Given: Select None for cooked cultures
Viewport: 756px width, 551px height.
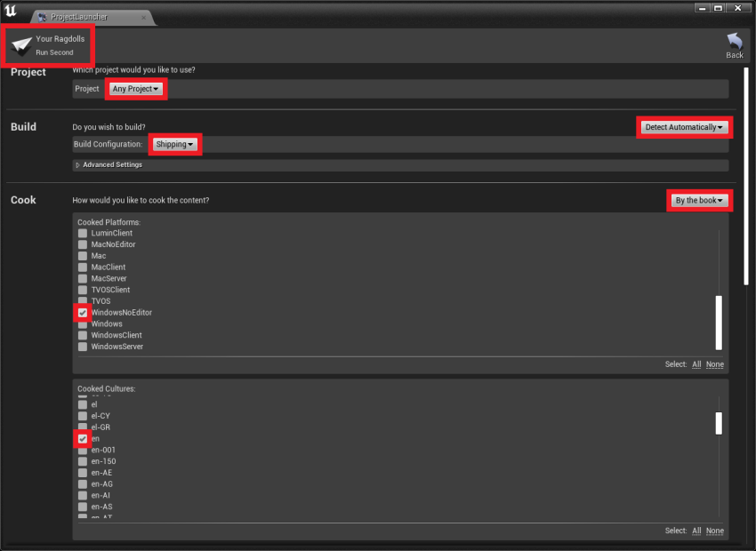Looking at the screenshot, I should click(714, 531).
